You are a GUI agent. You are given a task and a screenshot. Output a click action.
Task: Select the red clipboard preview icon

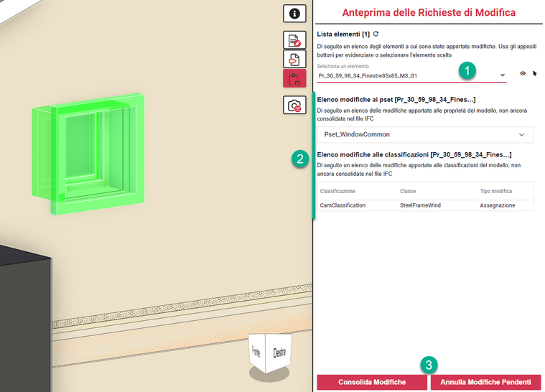(x=294, y=78)
